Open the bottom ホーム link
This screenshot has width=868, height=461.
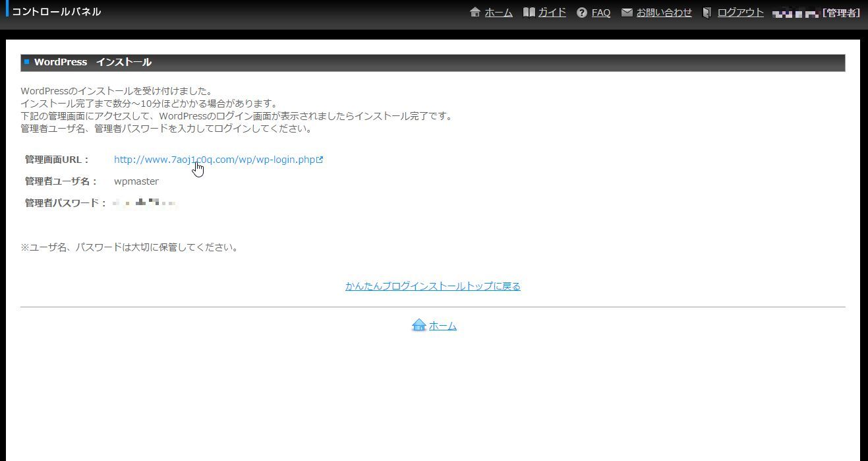pyautogui.click(x=443, y=326)
